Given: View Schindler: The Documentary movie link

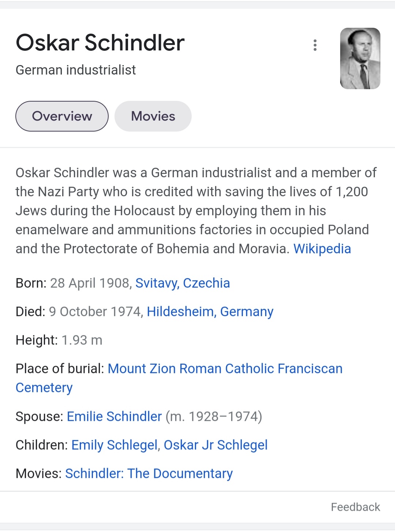Looking at the screenshot, I should click(x=149, y=474).
